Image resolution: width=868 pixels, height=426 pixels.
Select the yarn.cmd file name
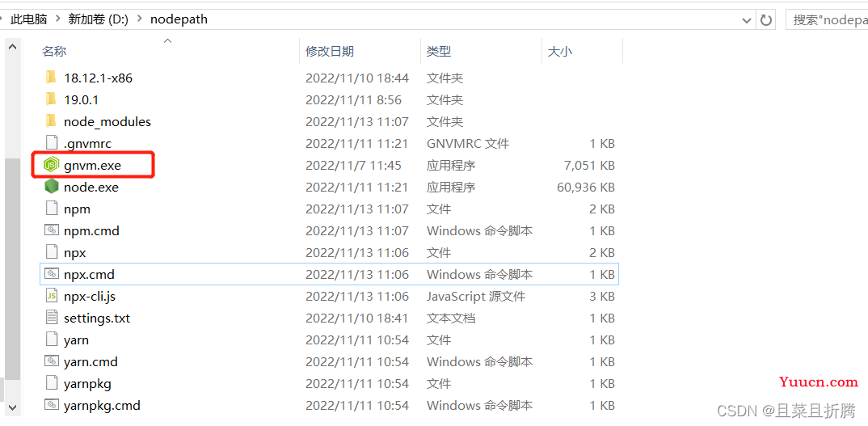91,362
